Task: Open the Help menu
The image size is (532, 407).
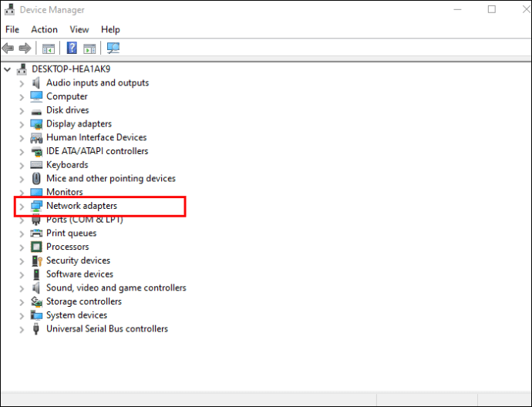Action: [110, 29]
